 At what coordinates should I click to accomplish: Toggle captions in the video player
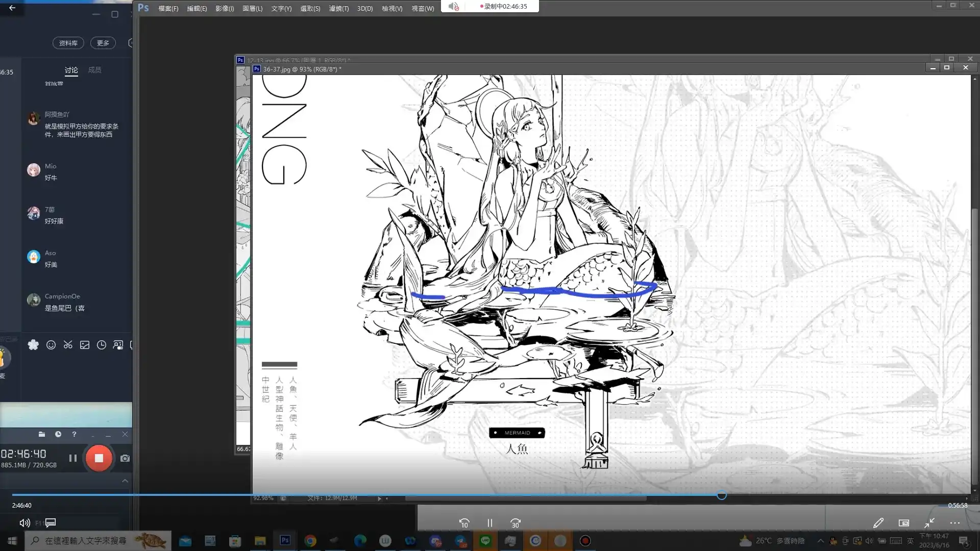click(x=51, y=523)
